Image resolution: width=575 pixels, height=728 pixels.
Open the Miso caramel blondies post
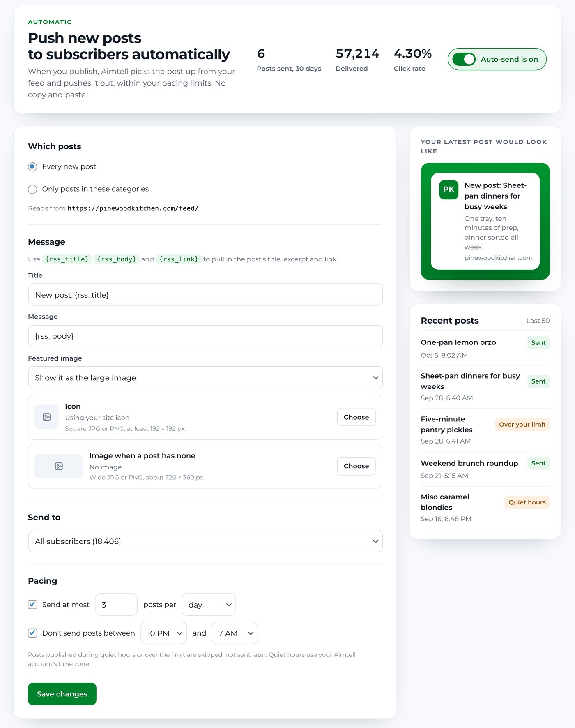coord(445,502)
